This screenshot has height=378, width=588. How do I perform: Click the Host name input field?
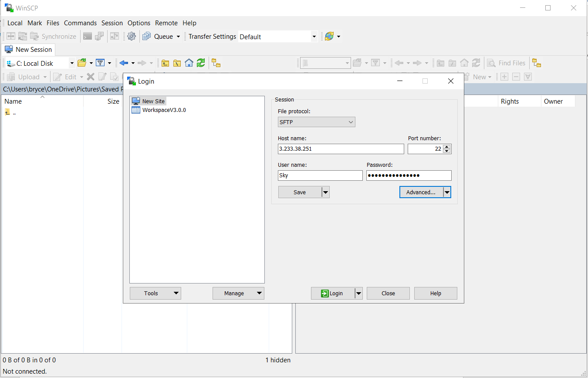coord(341,149)
